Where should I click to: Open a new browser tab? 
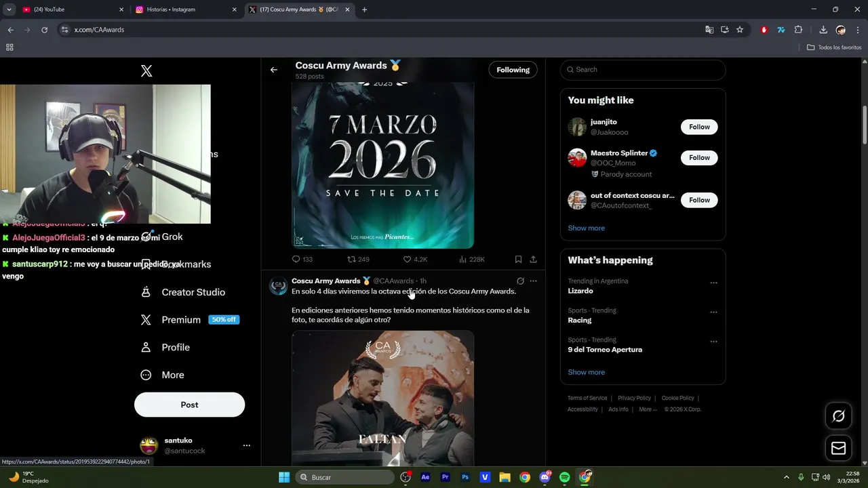point(364,9)
